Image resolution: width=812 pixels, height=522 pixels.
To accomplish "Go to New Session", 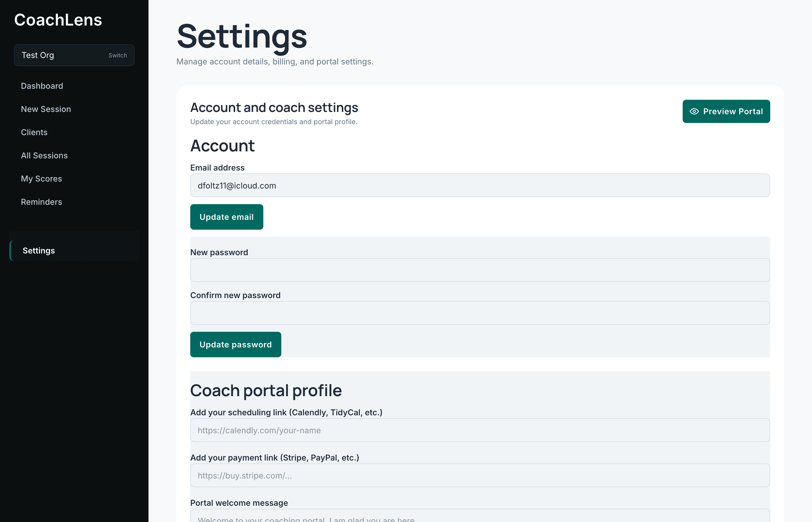I will click(x=46, y=109).
